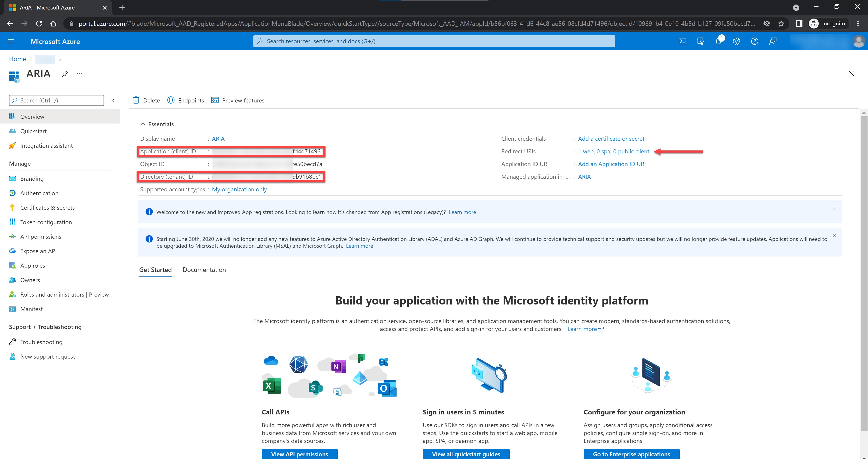Screen dimensions: 868x459
Task: Switch to the Documentation tab
Action: point(204,270)
